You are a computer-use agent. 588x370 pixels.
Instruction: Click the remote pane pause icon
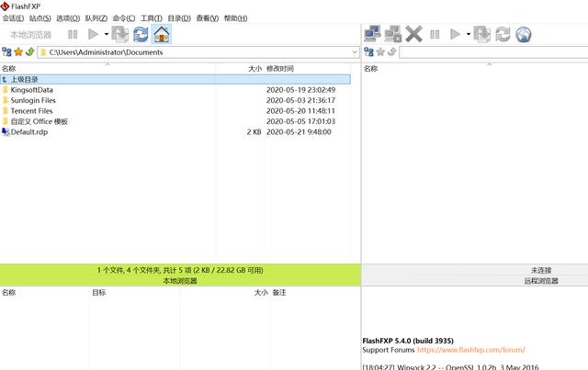click(x=435, y=35)
